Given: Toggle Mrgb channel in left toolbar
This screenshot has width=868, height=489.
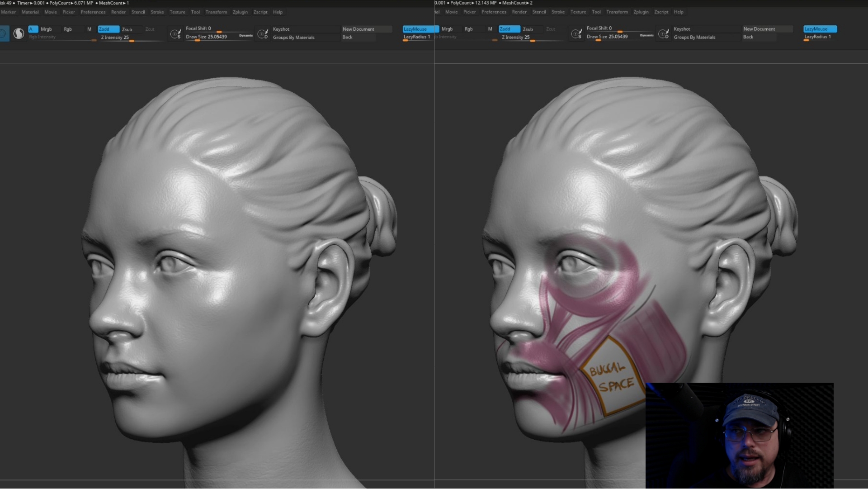Looking at the screenshot, I should tap(46, 29).
